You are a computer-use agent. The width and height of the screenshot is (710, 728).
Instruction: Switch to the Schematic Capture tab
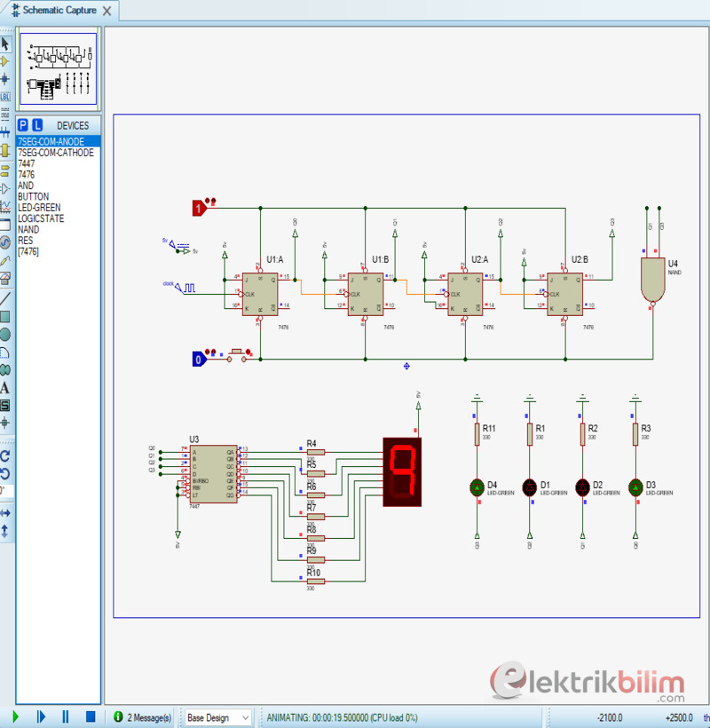(59, 11)
